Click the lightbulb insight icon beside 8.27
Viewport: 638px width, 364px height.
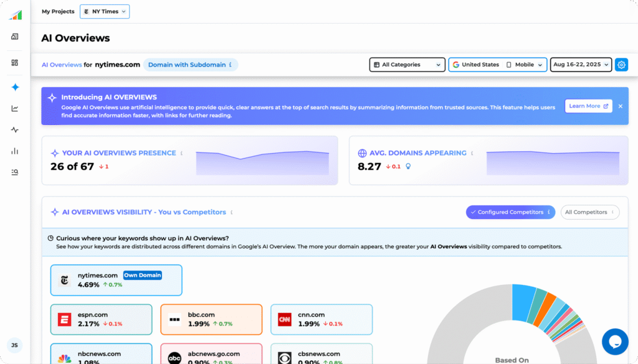tap(408, 167)
